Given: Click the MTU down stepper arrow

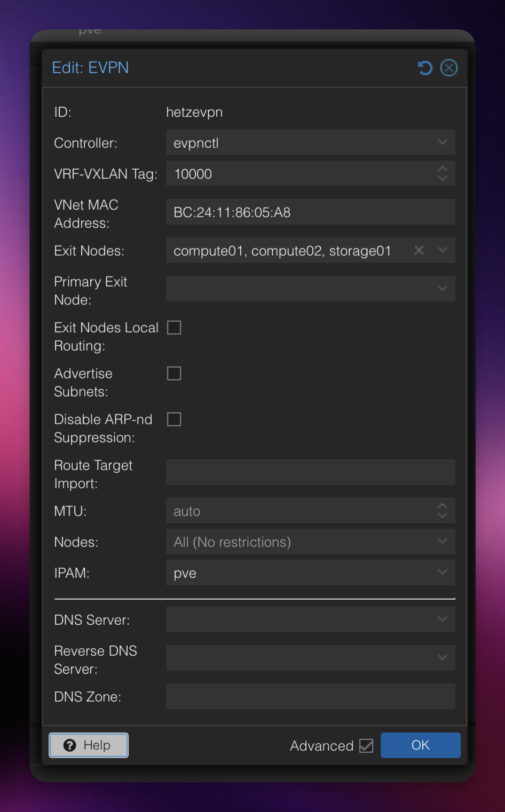Looking at the screenshot, I should 443,514.
